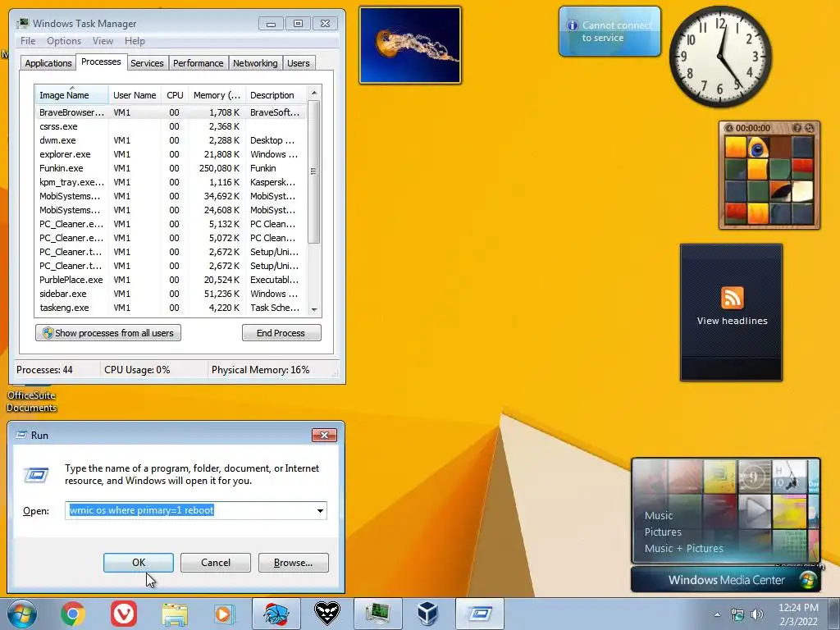Open Windows Explorer folder icon on taskbar
Screen dimensions: 840x630
coord(175,614)
